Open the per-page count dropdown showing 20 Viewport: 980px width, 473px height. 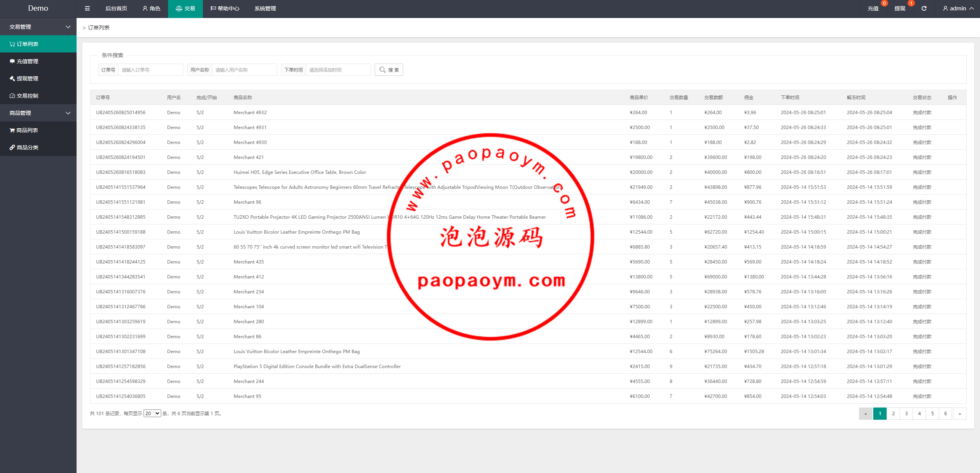(152, 414)
